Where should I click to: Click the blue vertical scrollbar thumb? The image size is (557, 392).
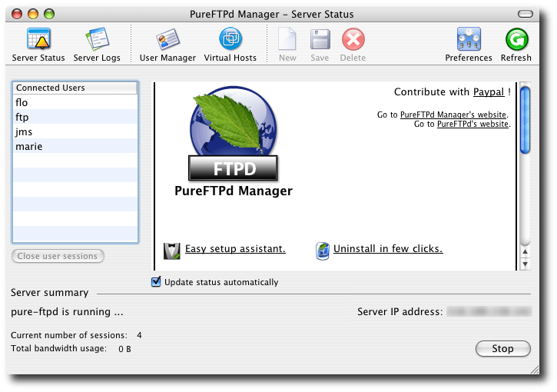(x=525, y=120)
